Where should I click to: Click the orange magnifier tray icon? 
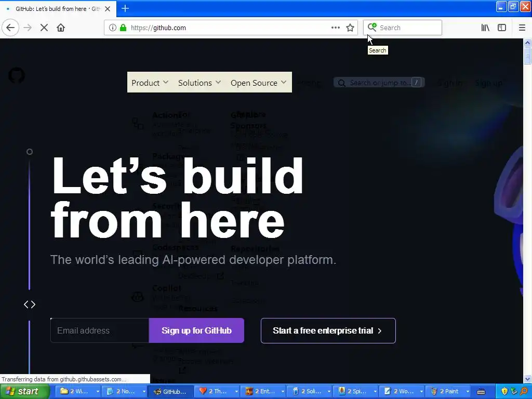(x=525, y=391)
